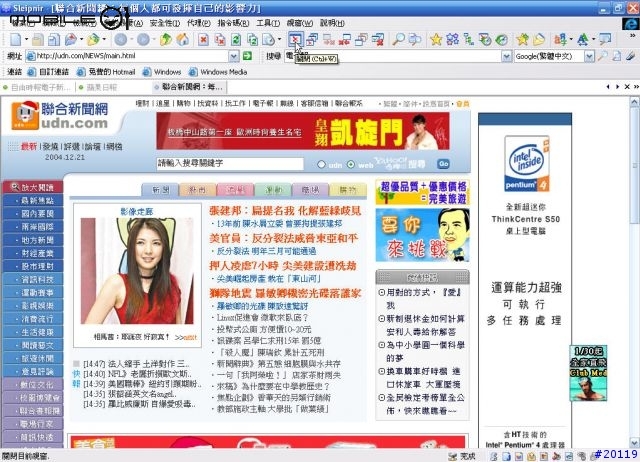The width and height of the screenshot is (640, 462).
Task: Click the new blank page toolbar icon
Action: click(15, 40)
